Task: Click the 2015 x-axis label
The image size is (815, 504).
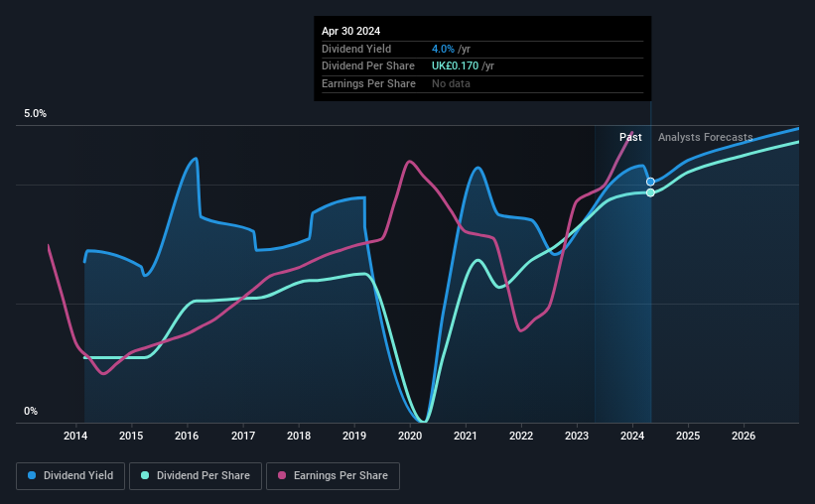Action: click(x=131, y=436)
